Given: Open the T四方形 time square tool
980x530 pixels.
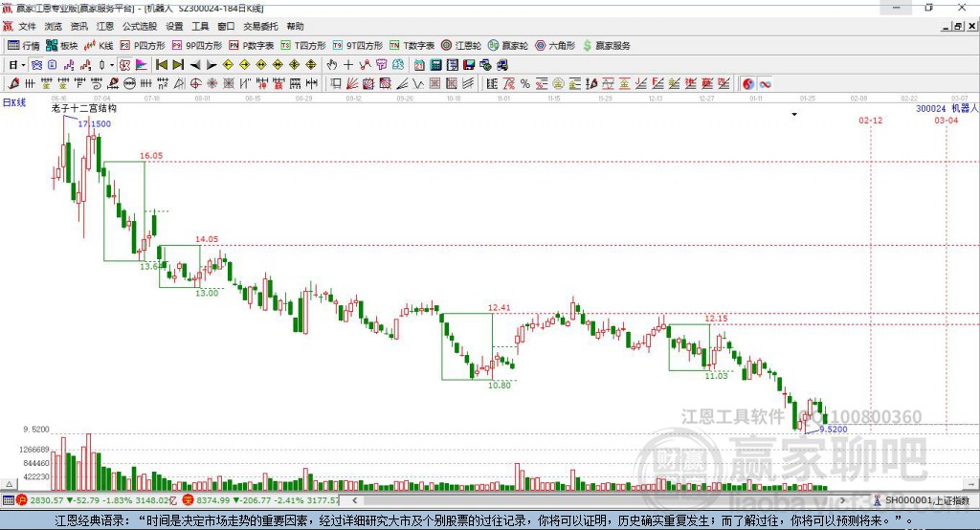Looking at the screenshot, I should coord(303,46).
